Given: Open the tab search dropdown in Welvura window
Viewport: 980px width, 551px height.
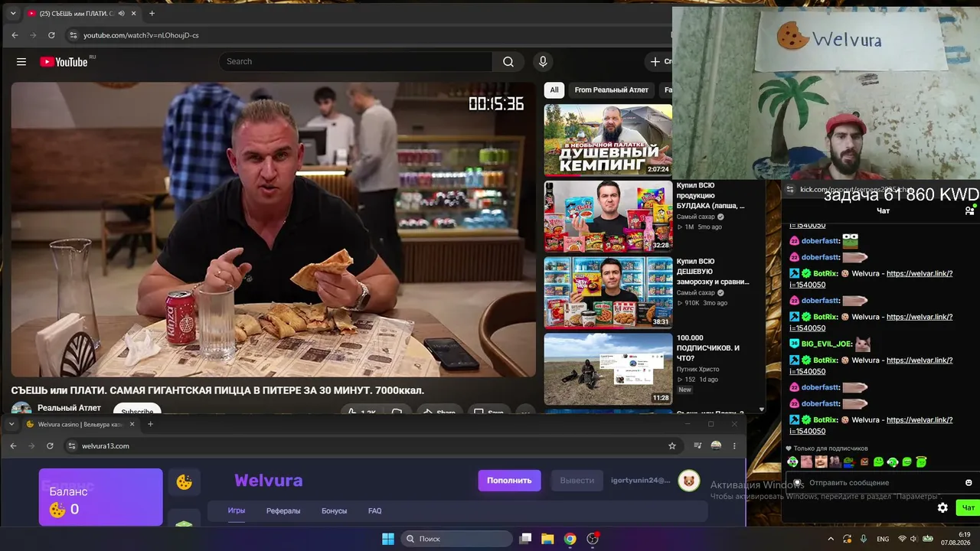Looking at the screenshot, I should coord(11,424).
